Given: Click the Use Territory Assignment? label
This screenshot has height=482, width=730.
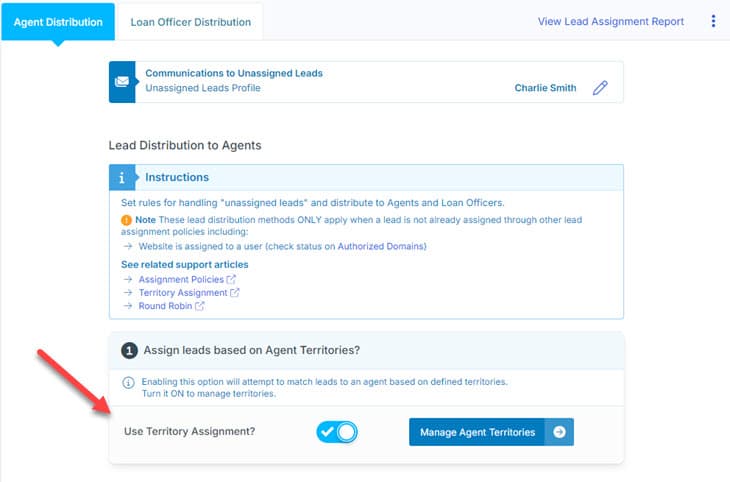Looking at the screenshot, I should pos(189,432).
